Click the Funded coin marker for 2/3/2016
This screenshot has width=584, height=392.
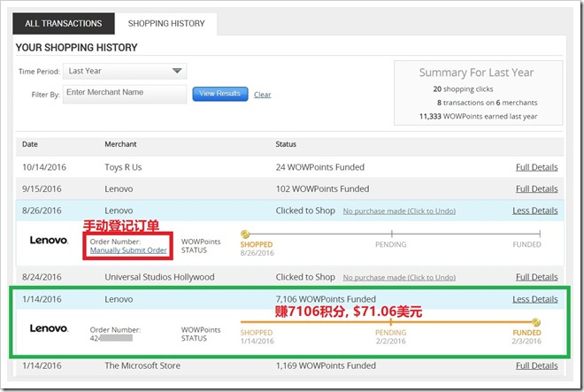535,322
